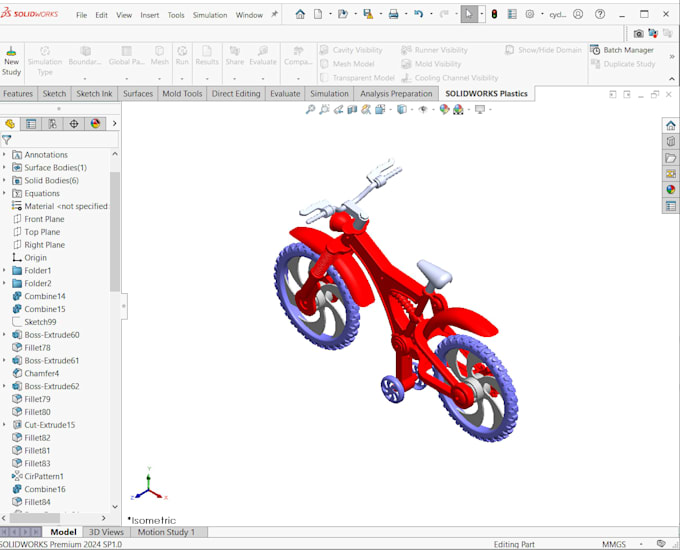Click the Hide/Show Items eye icon
680x550 pixels.
pos(423,109)
